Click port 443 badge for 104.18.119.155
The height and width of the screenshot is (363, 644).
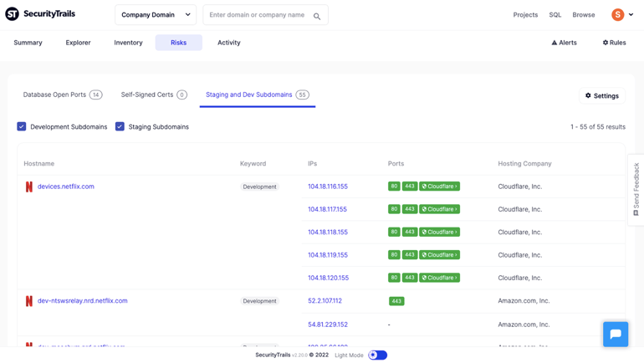tap(410, 255)
